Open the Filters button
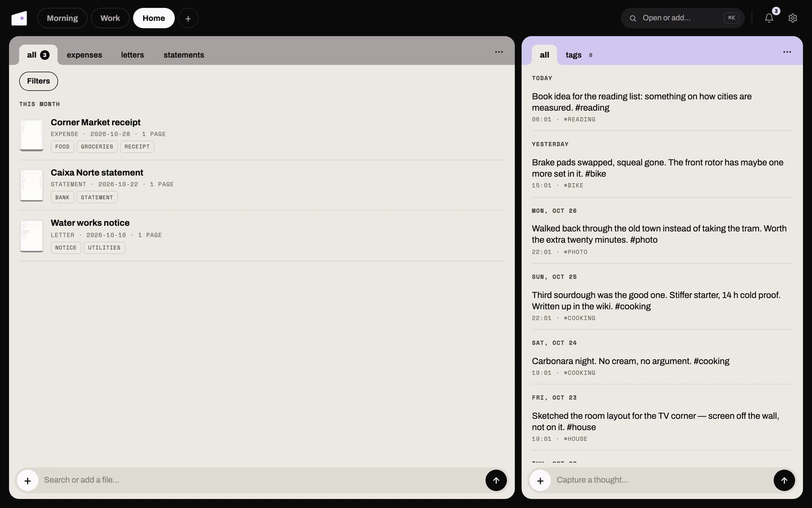 pos(38,81)
